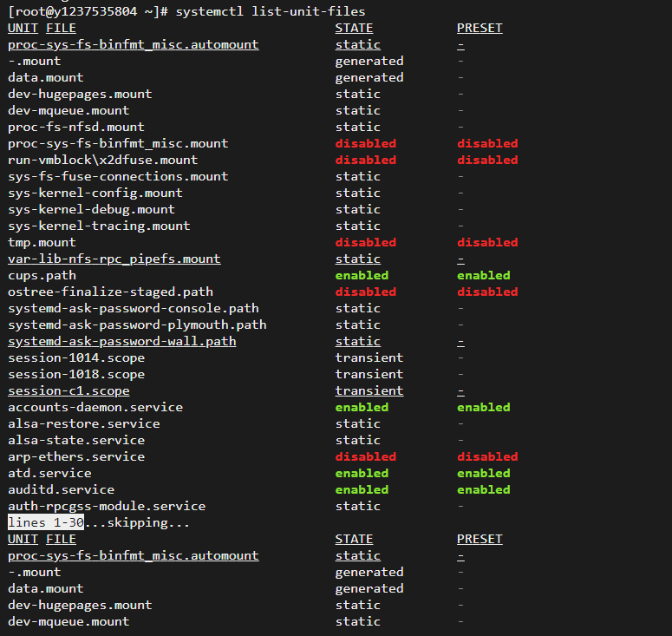672x636 pixels.
Task: Click the systemctl list-unit-files command text
Action: coord(271,11)
